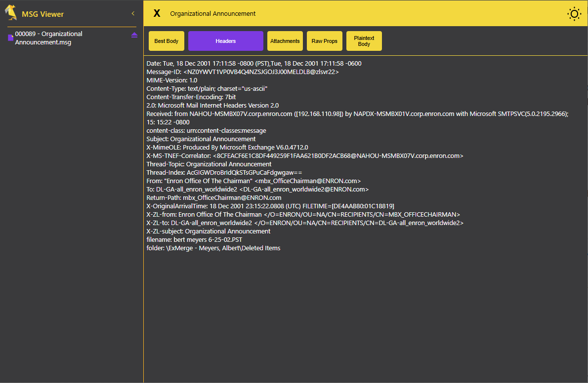
Task: Close the open message with X
Action: tap(157, 13)
